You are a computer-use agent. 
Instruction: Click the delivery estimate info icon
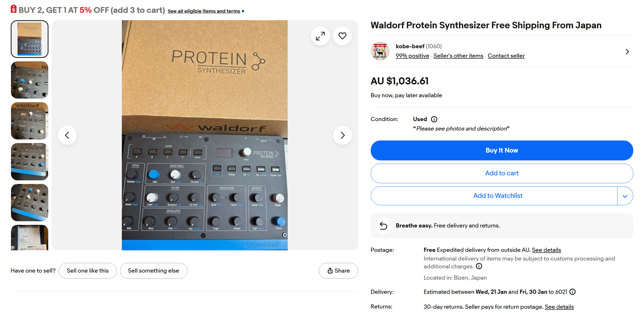pos(573,292)
